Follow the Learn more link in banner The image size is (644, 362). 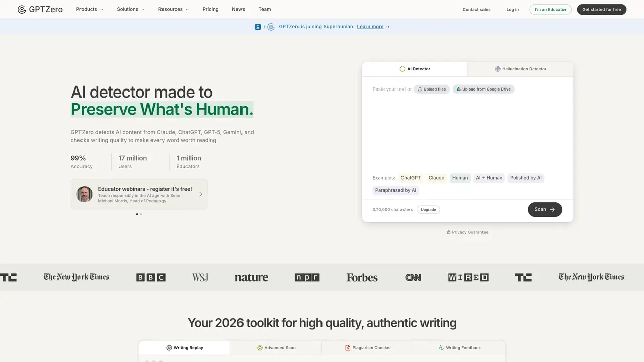(373, 27)
